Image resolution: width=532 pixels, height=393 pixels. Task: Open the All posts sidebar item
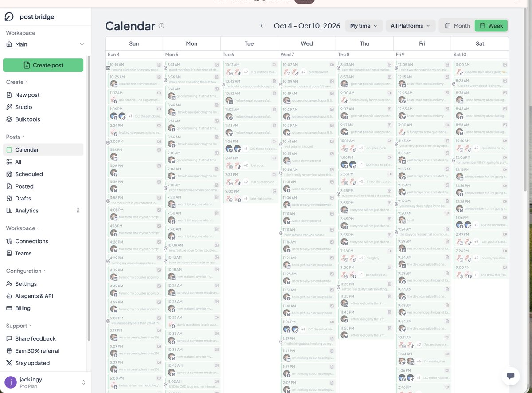pyautogui.click(x=43, y=162)
